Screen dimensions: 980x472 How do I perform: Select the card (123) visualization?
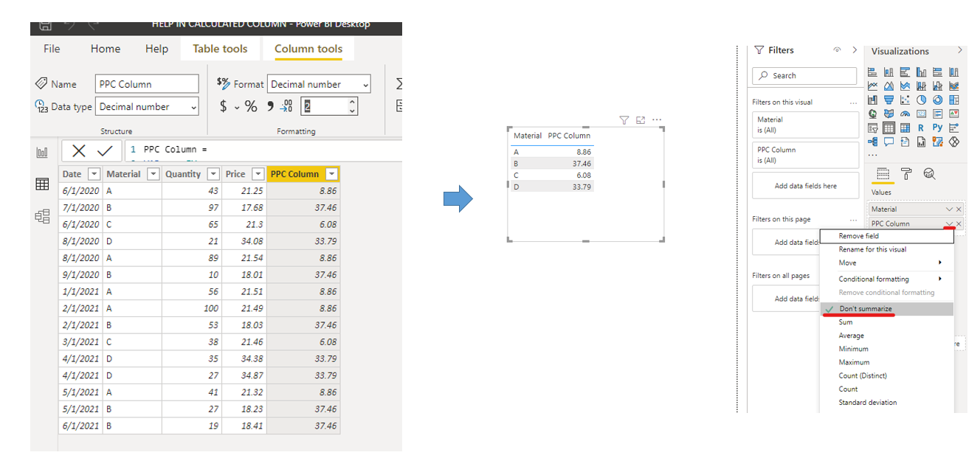(x=922, y=114)
